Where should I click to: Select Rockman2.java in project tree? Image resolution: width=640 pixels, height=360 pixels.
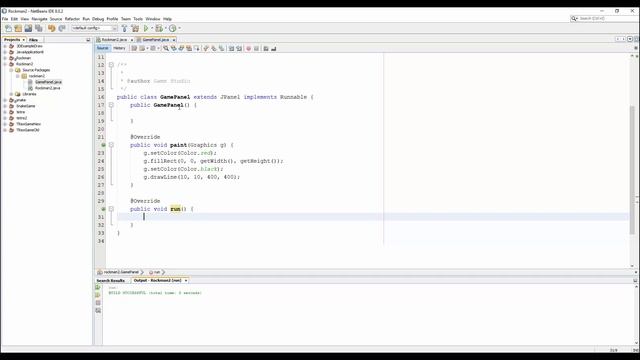tap(47, 88)
